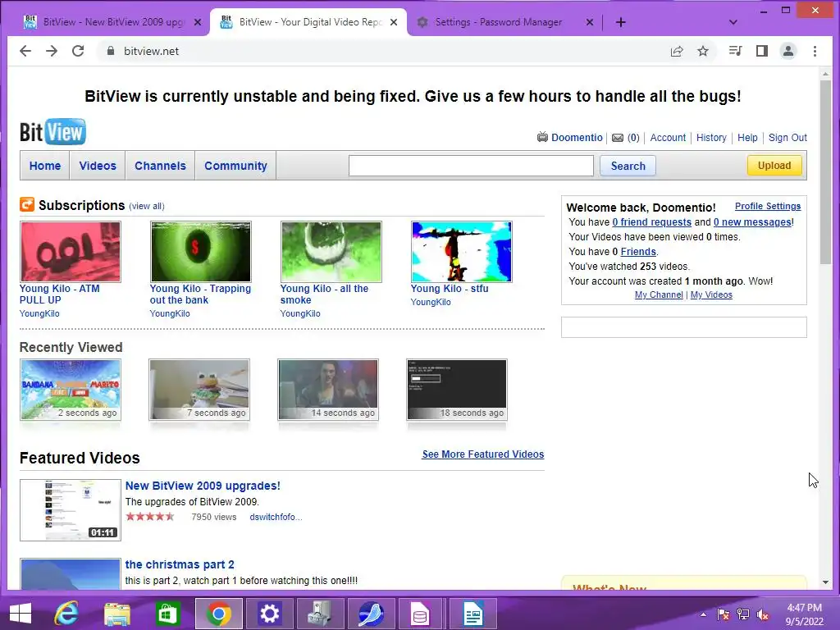Expand the tab search chevron

tap(733, 22)
